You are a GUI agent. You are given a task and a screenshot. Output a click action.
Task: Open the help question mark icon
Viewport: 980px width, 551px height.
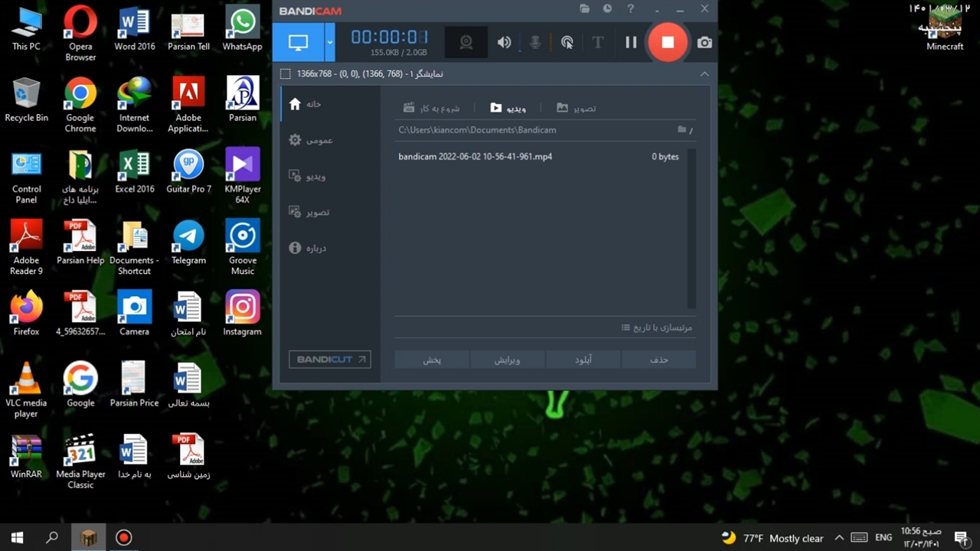point(631,9)
